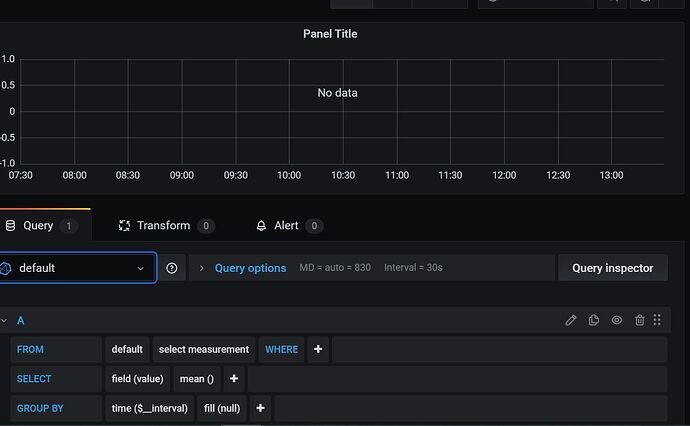Screen dimensions: 690x426
Task: Click plus button in the SELECT row
Action: pos(234,379)
